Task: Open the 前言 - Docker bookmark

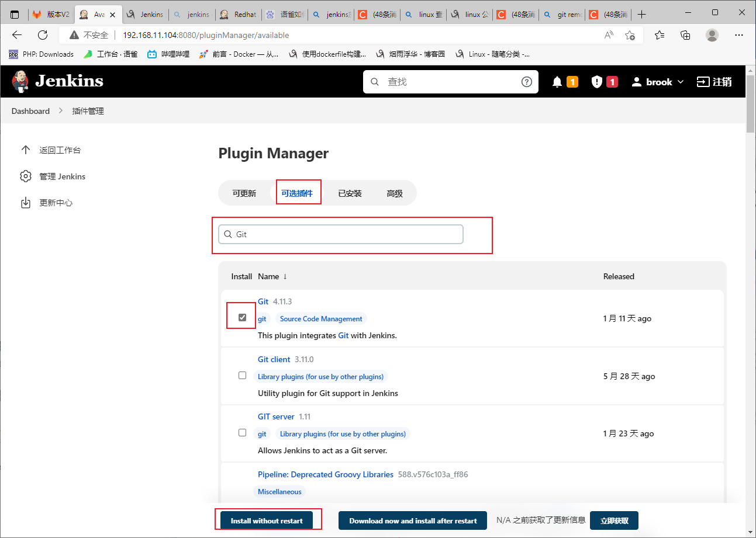Action: click(x=239, y=54)
